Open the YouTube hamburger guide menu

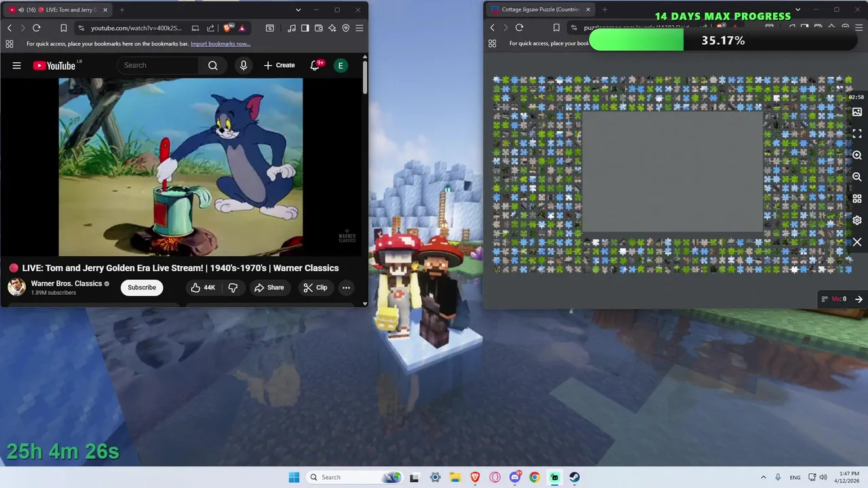click(17, 65)
